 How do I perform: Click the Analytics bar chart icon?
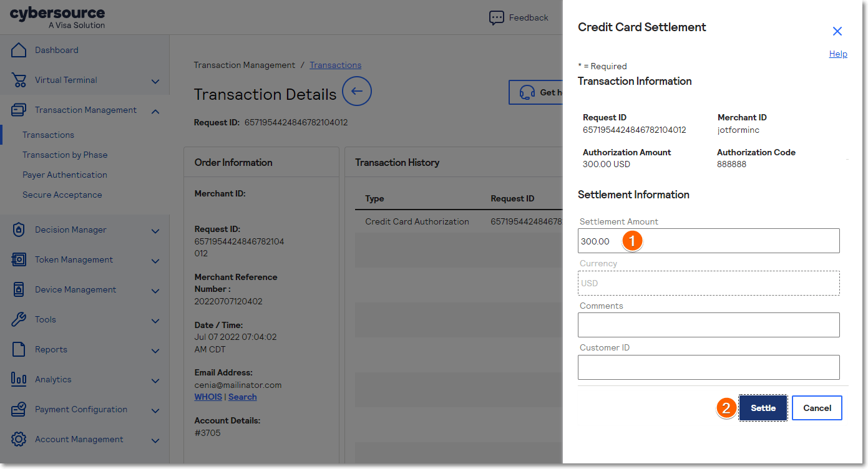(x=19, y=379)
